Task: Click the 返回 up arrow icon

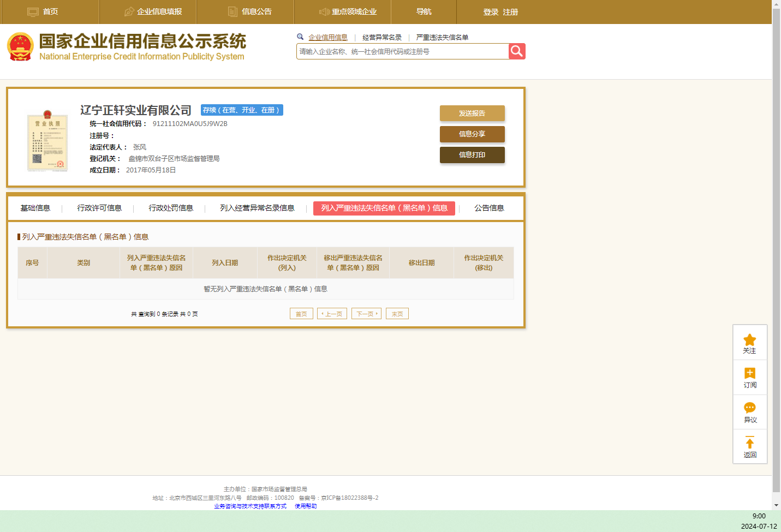Action: [x=750, y=443]
